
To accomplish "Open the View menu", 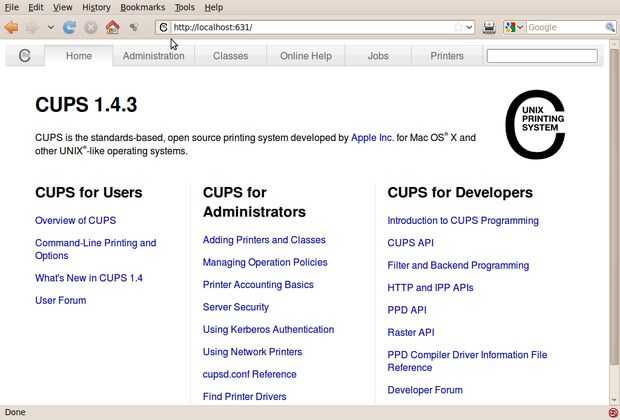I will pos(62,8).
